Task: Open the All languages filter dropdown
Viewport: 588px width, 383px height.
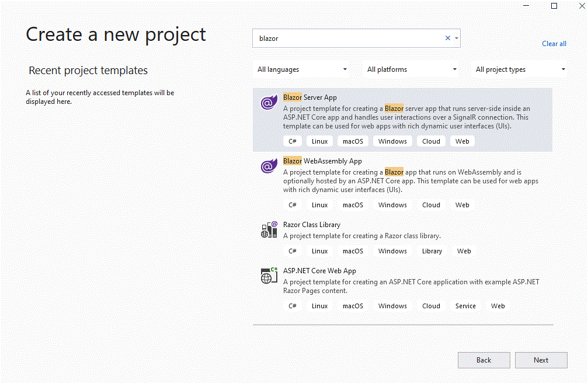Action: click(301, 69)
